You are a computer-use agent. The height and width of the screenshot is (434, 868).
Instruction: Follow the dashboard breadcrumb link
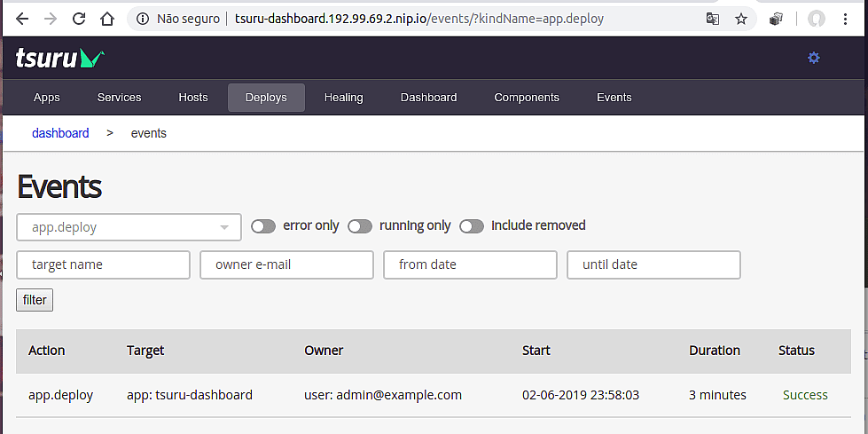click(60, 133)
